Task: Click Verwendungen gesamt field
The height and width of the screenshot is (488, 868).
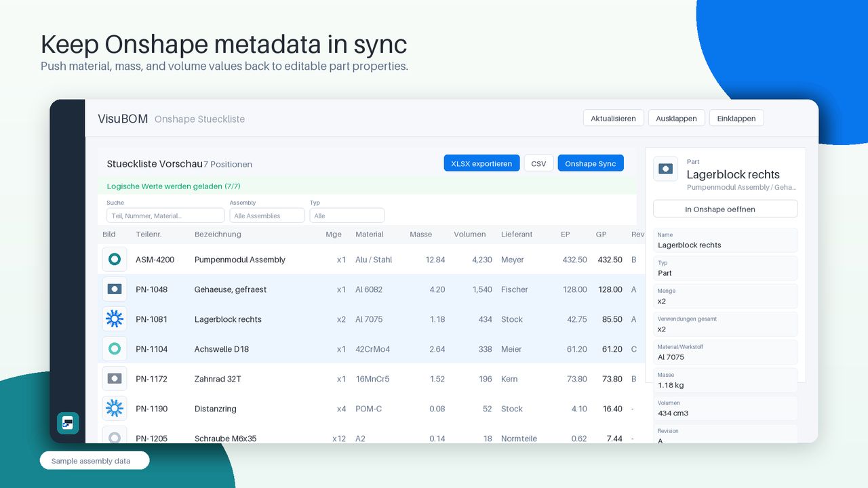Action: pyautogui.click(x=726, y=325)
